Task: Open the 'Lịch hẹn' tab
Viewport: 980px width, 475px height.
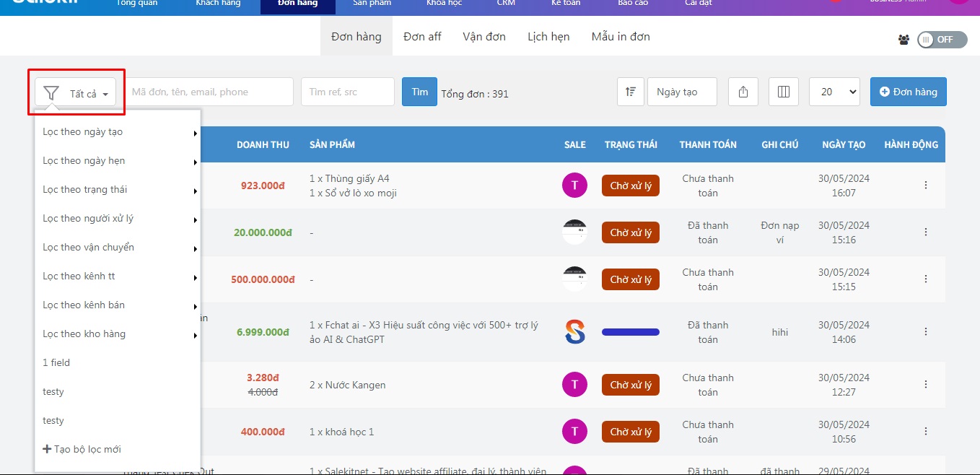Action: click(548, 36)
